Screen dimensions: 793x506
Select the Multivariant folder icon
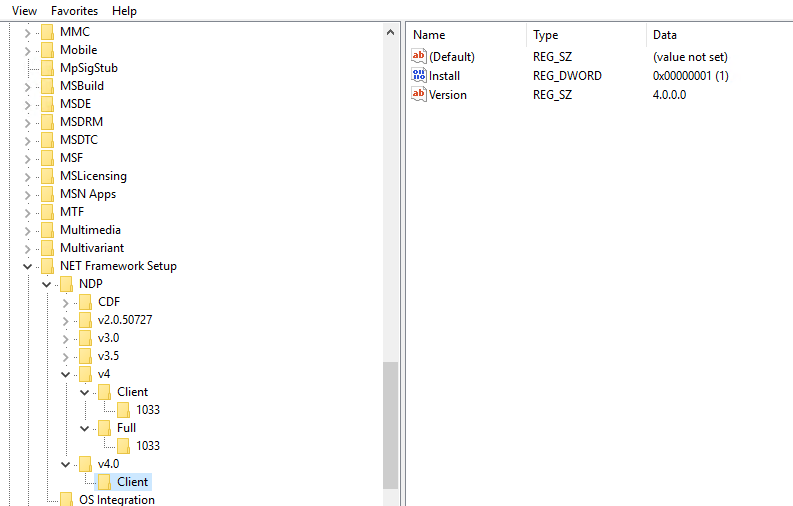click(x=48, y=248)
